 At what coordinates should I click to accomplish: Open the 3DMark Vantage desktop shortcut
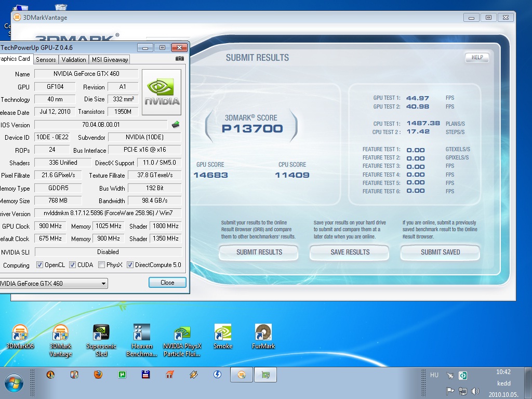point(60,340)
